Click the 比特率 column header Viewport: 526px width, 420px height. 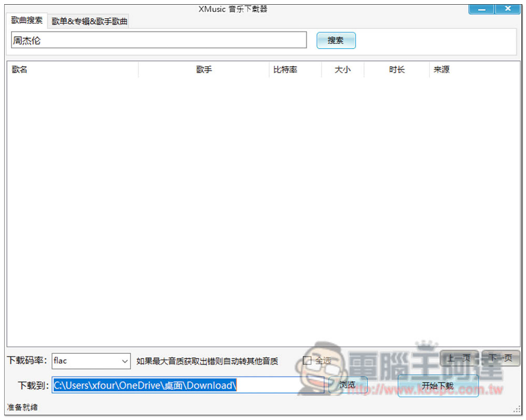[x=295, y=69]
